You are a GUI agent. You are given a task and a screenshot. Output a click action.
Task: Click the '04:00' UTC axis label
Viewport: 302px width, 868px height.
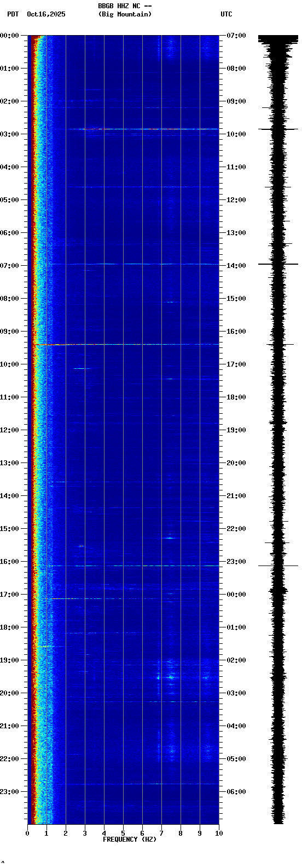[236, 726]
